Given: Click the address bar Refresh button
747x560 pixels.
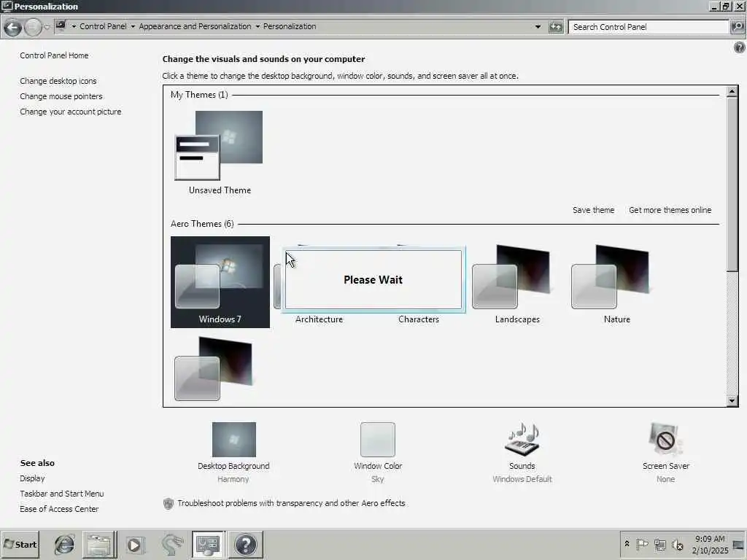Looking at the screenshot, I should [x=556, y=27].
